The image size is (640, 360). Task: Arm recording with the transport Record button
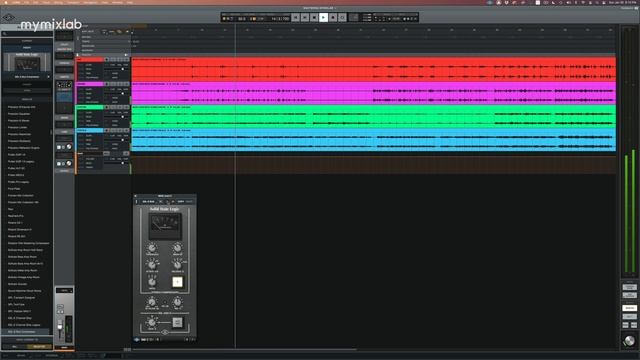(333, 18)
